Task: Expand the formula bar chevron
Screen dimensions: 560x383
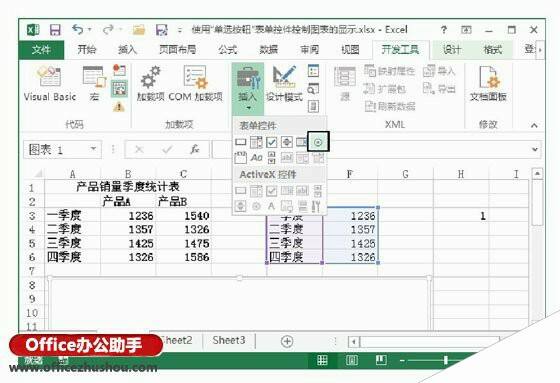Action: click(x=535, y=149)
